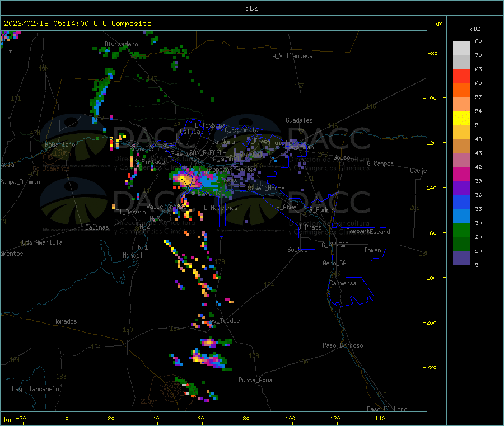The image size is (504, 426).
Task: Click the Nihuil map label
Action: 132,255
